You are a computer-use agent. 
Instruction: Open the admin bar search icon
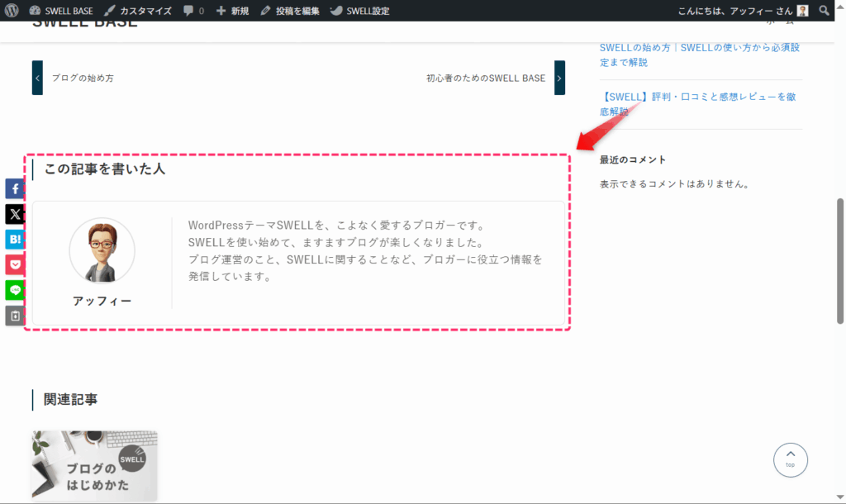pyautogui.click(x=824, y=10)
